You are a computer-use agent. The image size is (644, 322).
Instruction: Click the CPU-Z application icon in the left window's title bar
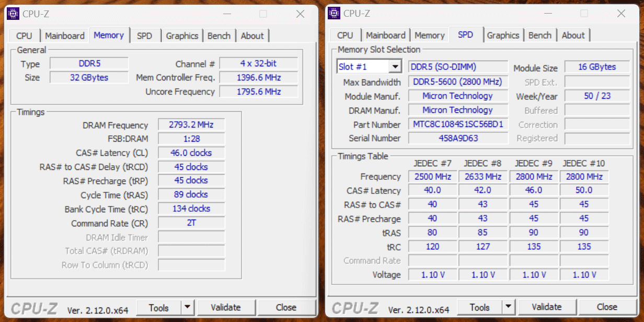pos(13,13)
